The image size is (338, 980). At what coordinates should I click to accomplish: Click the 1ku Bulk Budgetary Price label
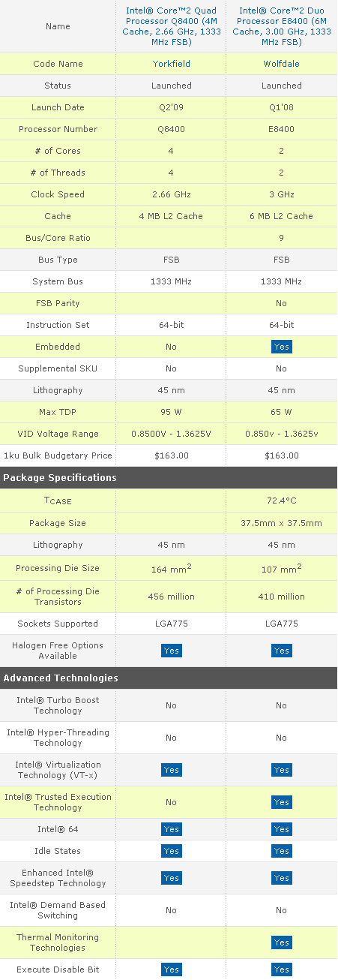tap(58, 455)
